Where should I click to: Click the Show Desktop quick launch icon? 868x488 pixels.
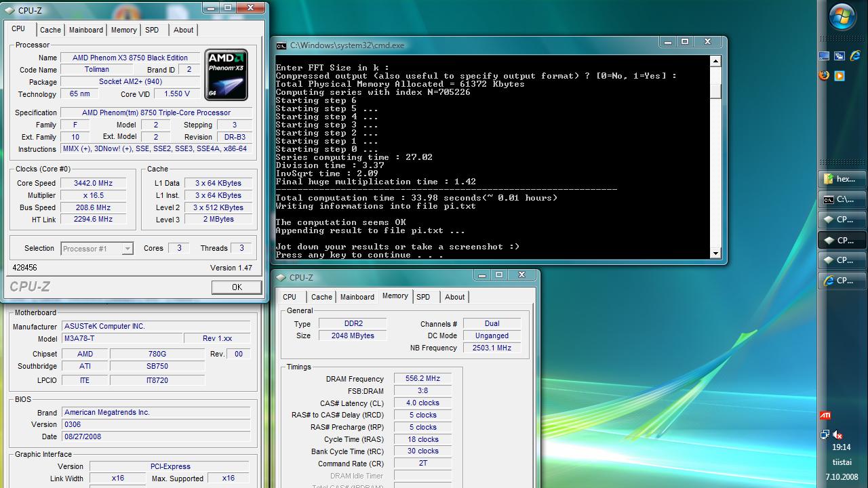[x=825, y=56]
